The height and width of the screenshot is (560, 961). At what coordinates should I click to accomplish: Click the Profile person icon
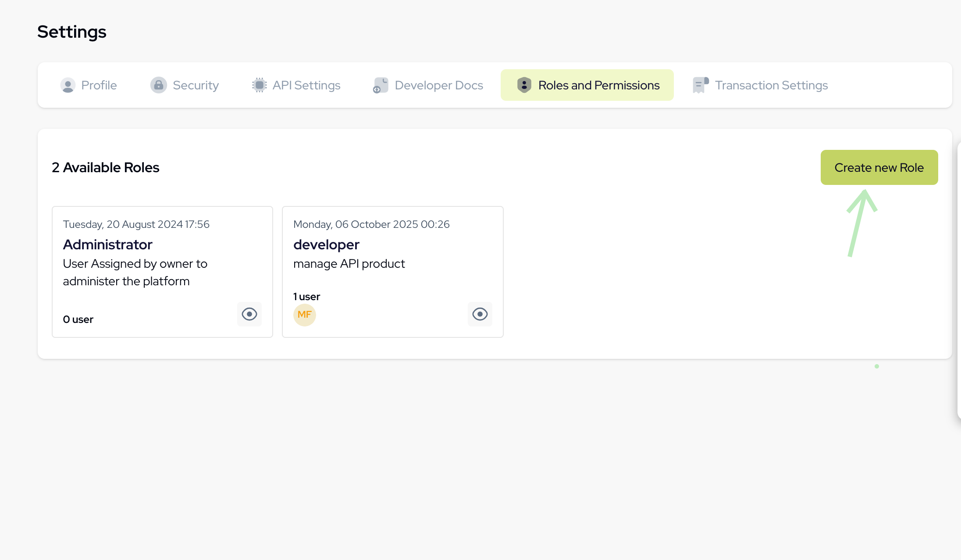coord(68,85)
